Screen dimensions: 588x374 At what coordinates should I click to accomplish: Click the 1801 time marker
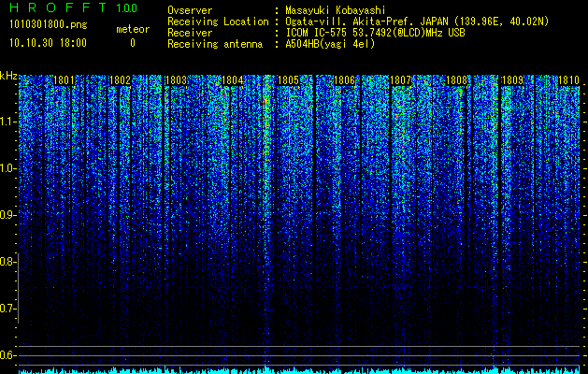pyautogui.click(x=64, y=80)
